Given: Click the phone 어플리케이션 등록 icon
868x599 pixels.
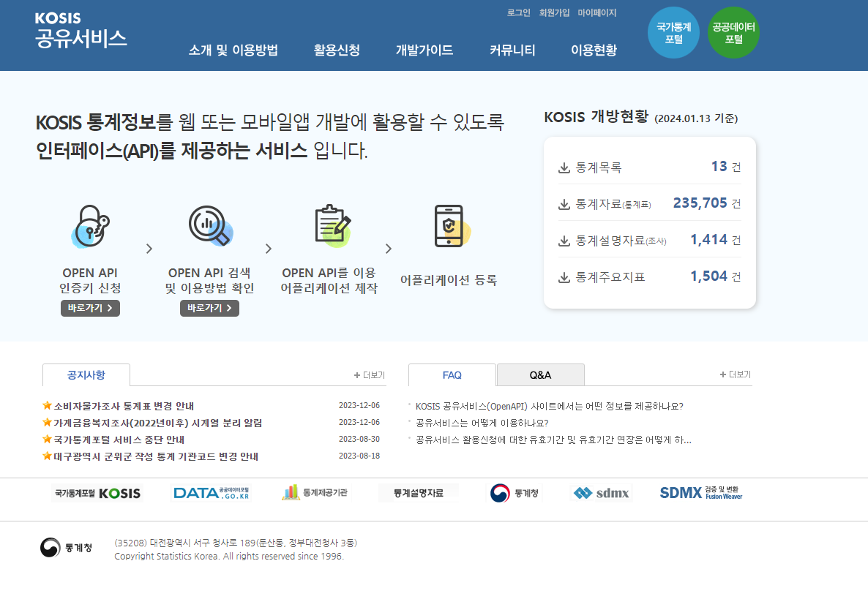Looking at the screenshot, I should [x=452, y=226].
